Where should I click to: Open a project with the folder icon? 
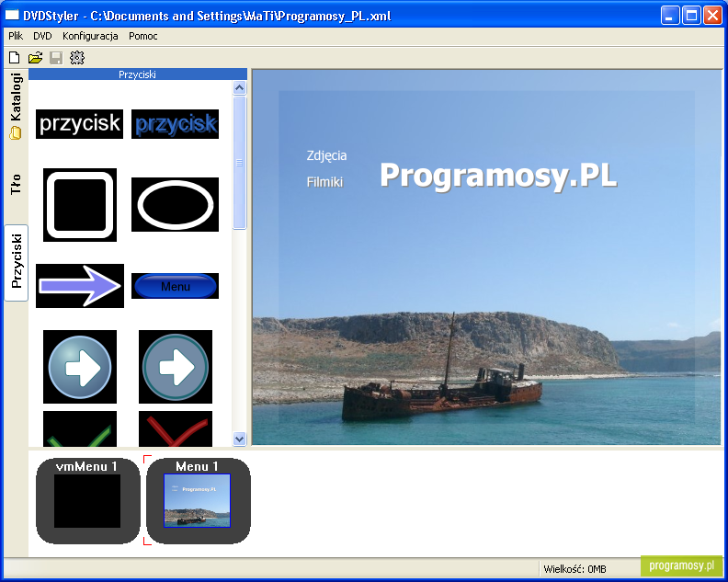(x=35, y=58)
